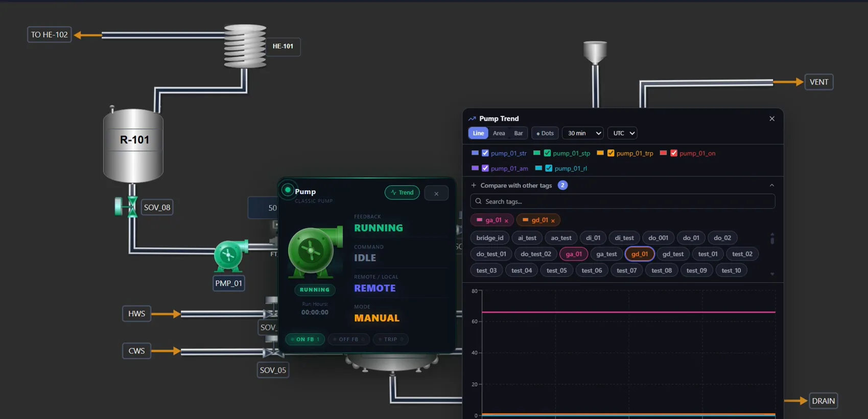Click the TO HE-102 destination label

49,35
